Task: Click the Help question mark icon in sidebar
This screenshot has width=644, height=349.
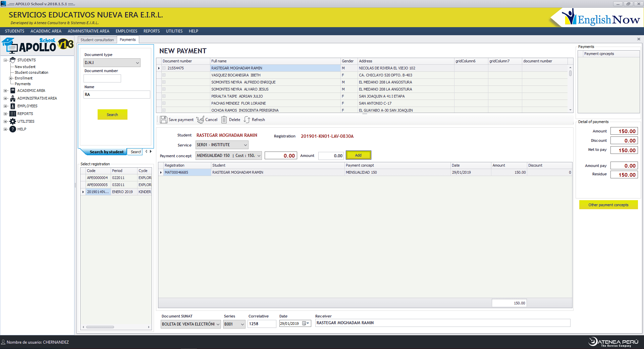Action: click(13, 129)
